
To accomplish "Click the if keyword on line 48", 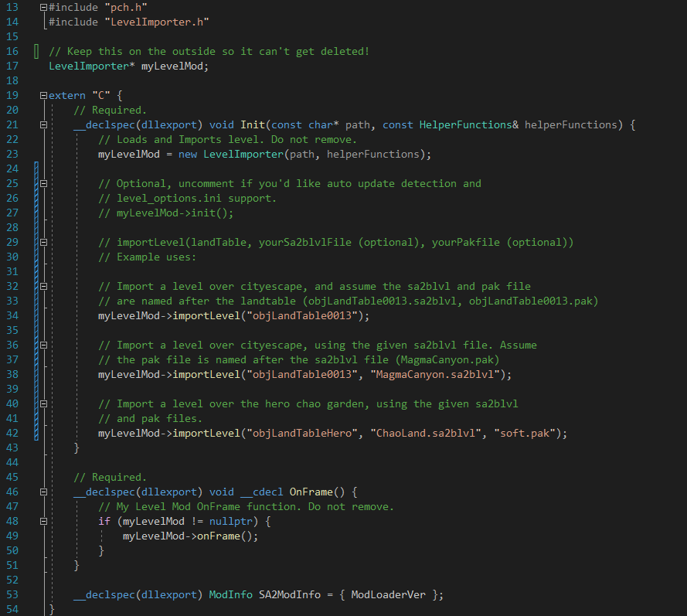I will coord(104,522).
